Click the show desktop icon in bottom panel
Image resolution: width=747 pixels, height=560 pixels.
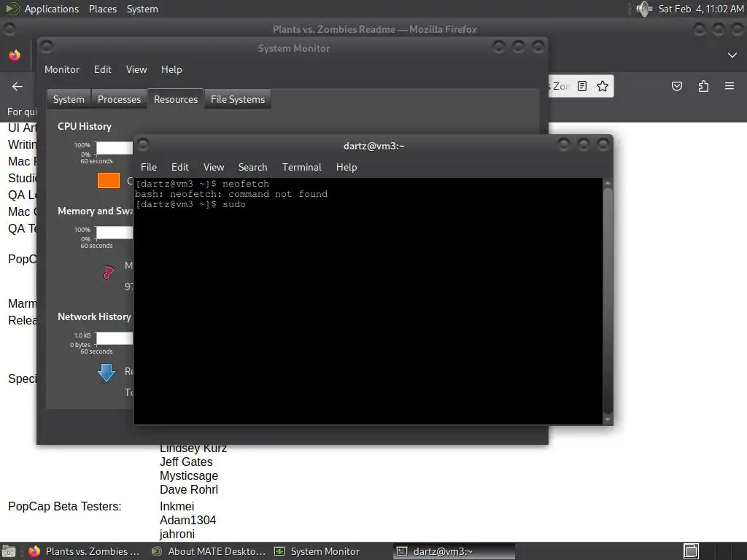(9, 551)
